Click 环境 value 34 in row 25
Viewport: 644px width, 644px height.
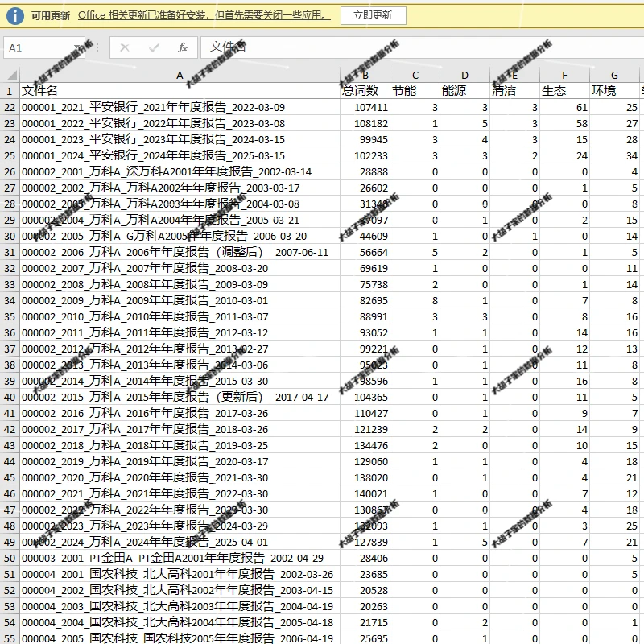(x=614, y=155)
